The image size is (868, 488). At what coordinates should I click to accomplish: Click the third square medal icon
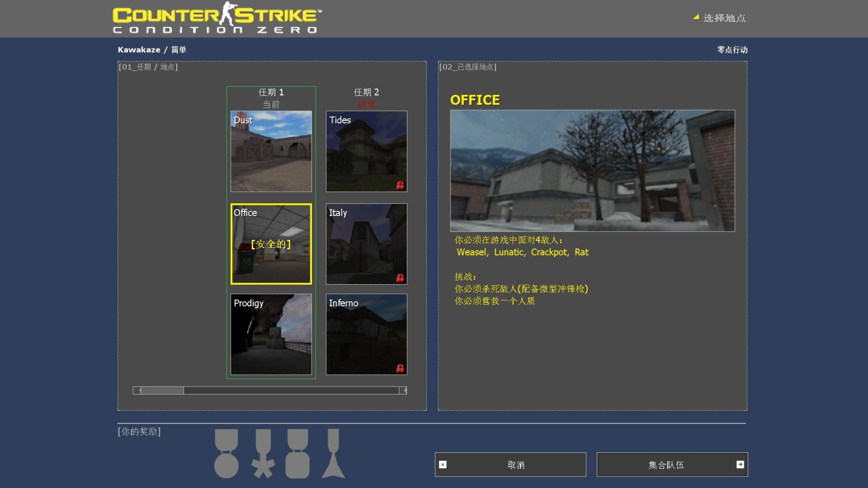coord(297,454)
